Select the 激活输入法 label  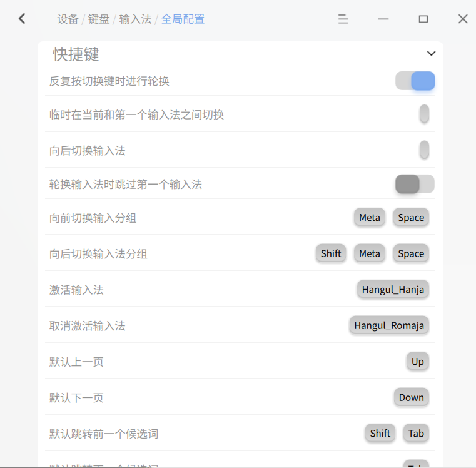coord(76,290)
